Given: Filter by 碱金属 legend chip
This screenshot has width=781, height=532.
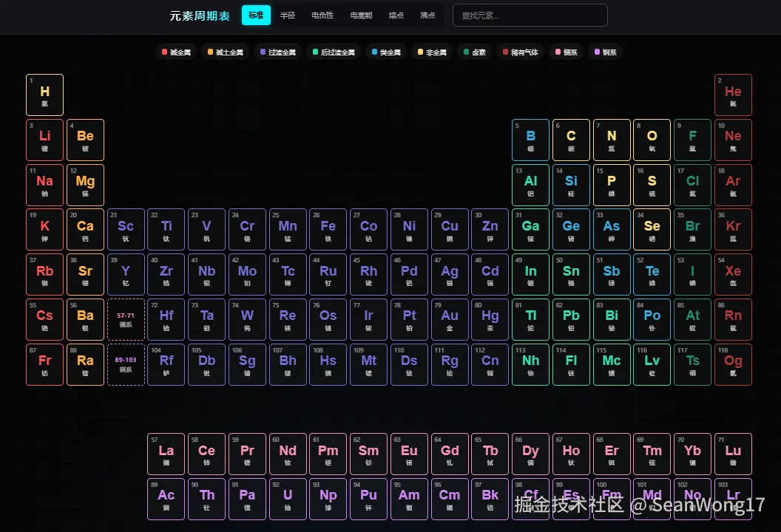Looking at the screenshot, I should (x=176, y=52).
